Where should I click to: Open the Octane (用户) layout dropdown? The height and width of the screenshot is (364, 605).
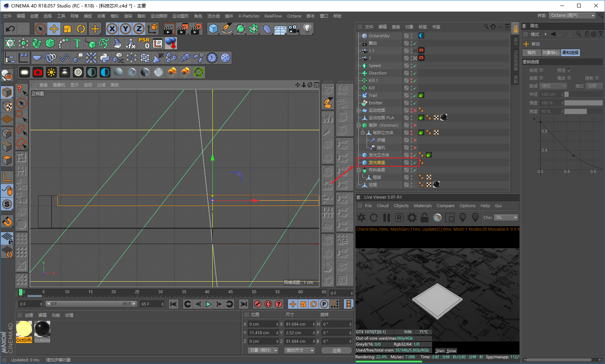point(572,16)
